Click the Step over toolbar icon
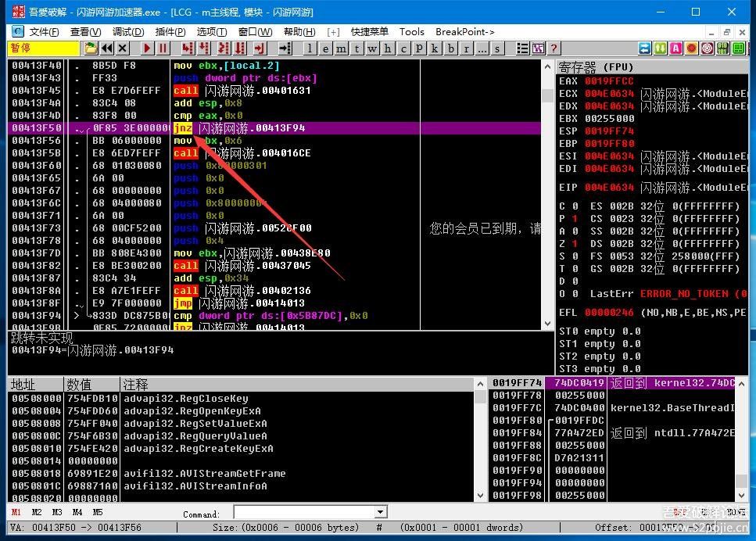756x541 pixels. 204,48
